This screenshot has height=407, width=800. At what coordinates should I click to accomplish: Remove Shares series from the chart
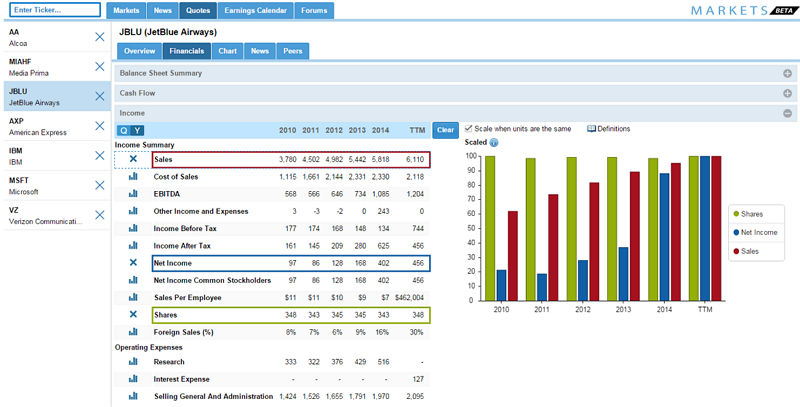point(133,315)
